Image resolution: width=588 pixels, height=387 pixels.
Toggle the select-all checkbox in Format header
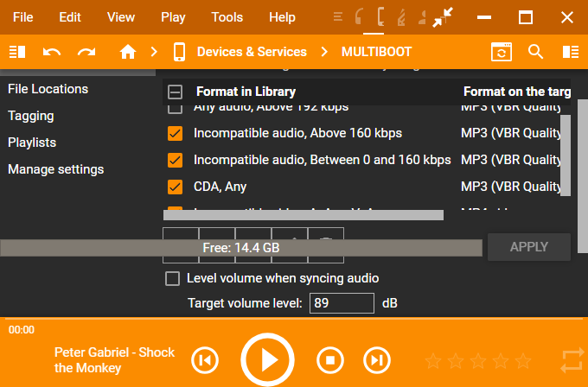175,92
